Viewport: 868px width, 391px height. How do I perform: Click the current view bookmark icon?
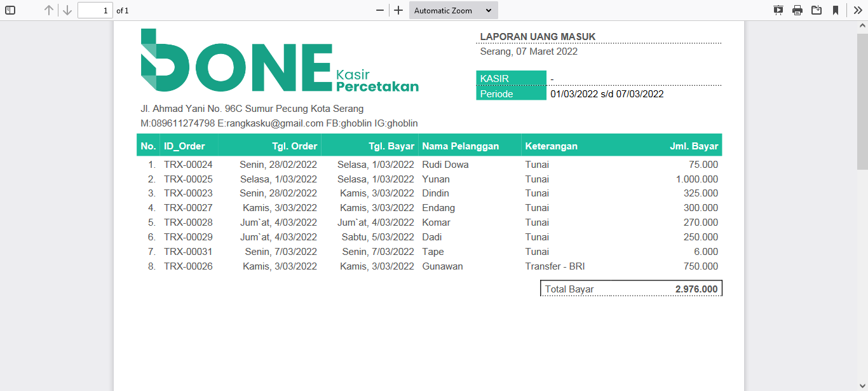tap(836, 10)
